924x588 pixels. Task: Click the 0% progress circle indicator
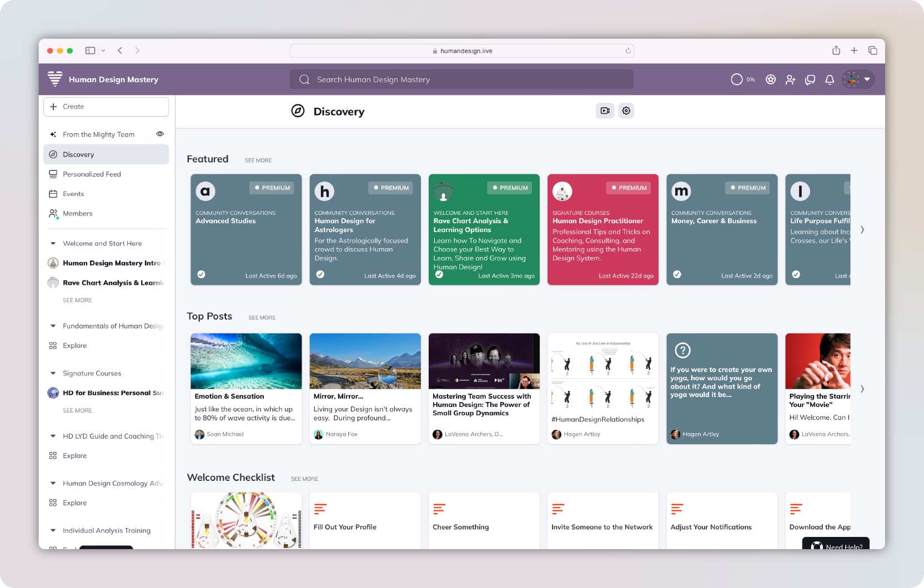(737, 79)
